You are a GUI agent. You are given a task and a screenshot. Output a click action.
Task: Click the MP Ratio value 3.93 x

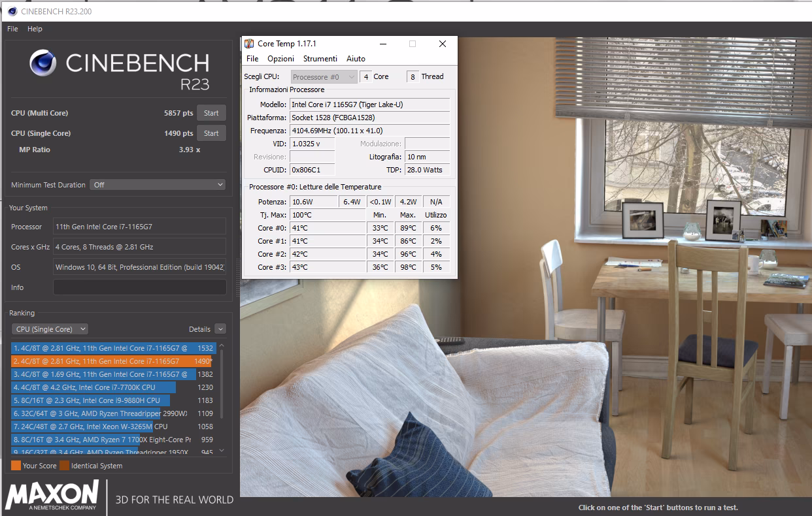(190, 150)
